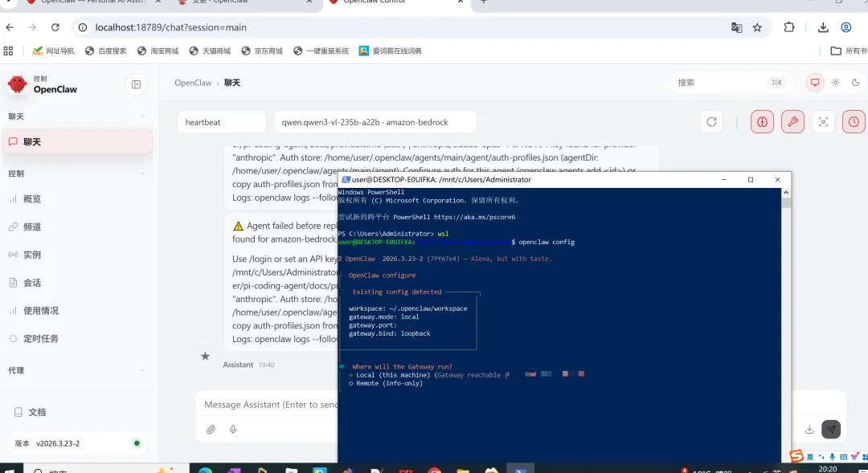Image resolution: width=868 pixels, height=473 pixels.
Task: Open the 实例 instances page
Action: point(77,255)
